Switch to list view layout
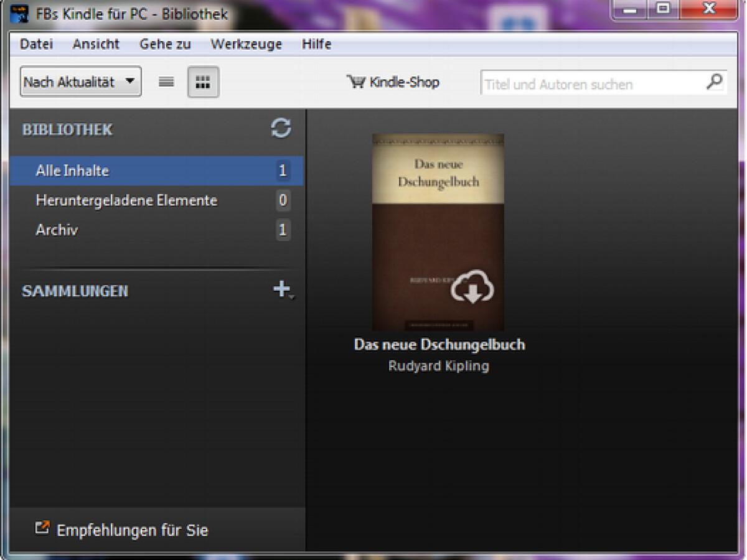The width and height of the screenshot is (747, 560). coord(166,82)
